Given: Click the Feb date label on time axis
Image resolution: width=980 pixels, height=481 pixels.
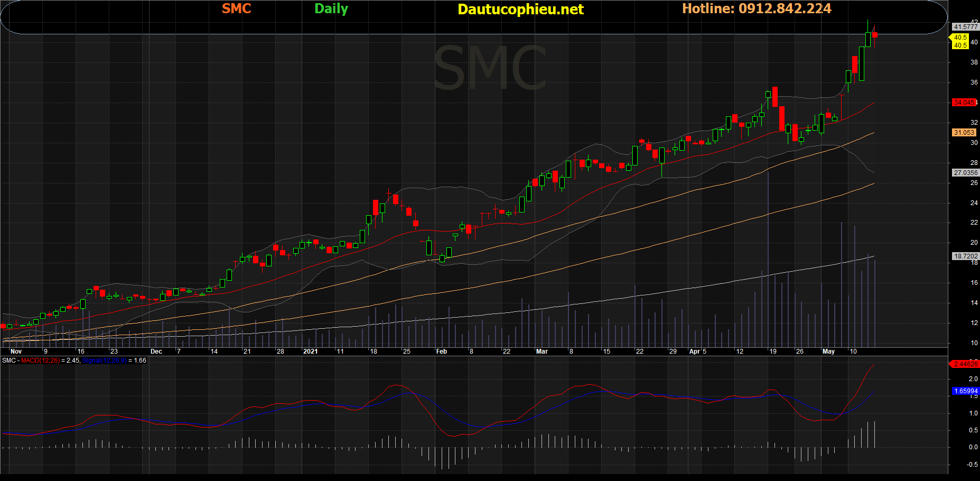Looking at the screenshot, I should [442, 351].
